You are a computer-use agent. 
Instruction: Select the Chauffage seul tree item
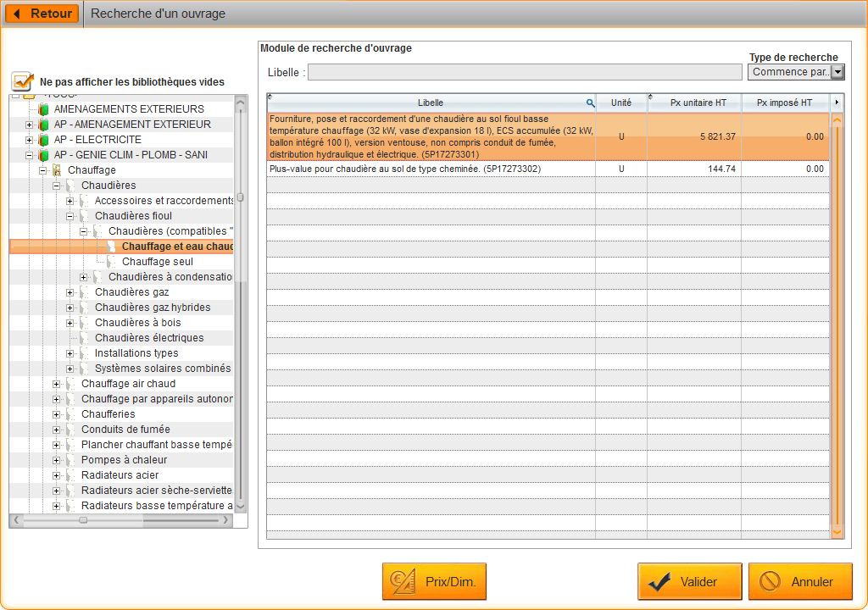coord(158,262)
